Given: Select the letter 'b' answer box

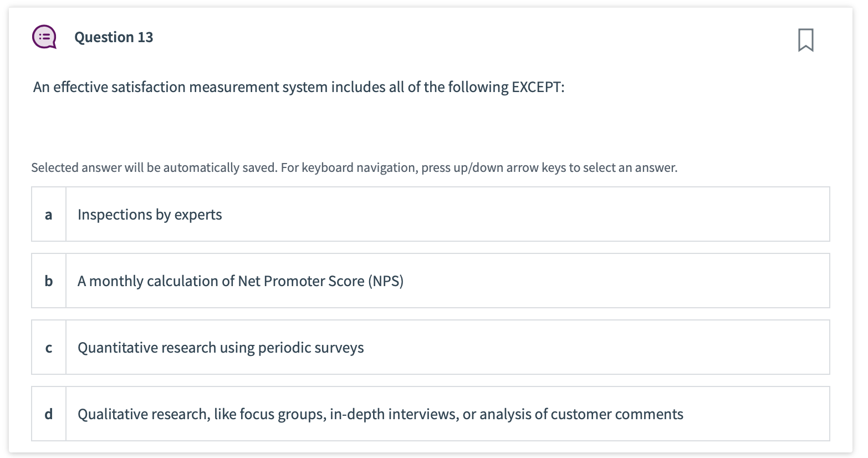Looking at the screenshot, I should tap(49, 281).
